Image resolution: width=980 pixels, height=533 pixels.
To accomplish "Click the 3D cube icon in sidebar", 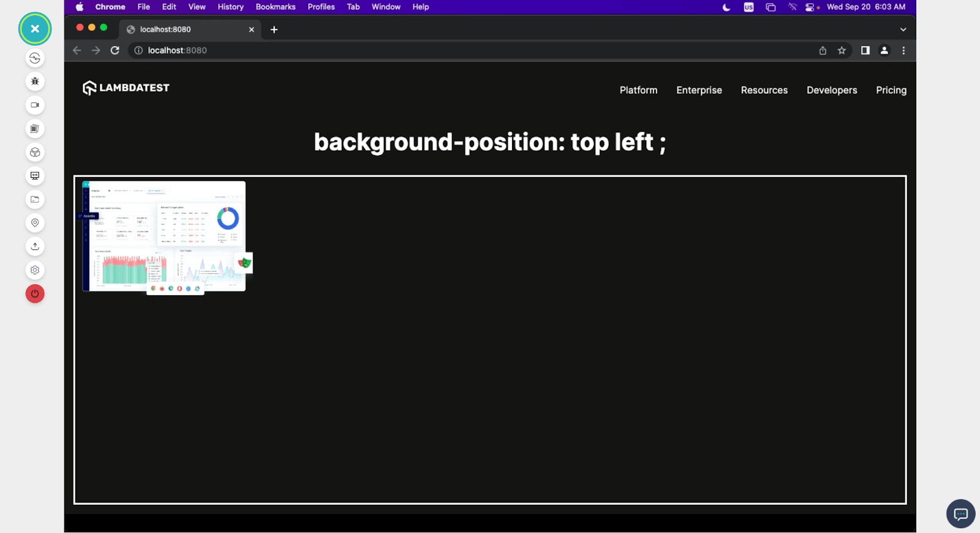I will (x=35, y=152).
